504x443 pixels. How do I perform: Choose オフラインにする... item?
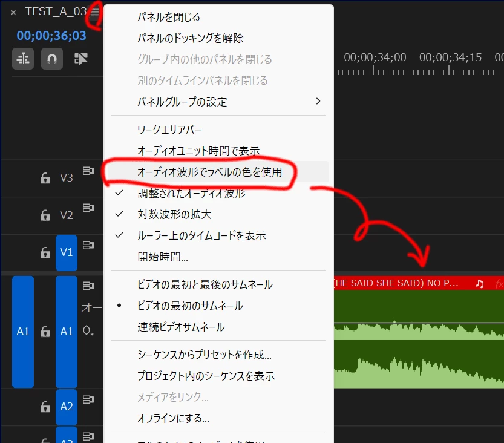218,418
